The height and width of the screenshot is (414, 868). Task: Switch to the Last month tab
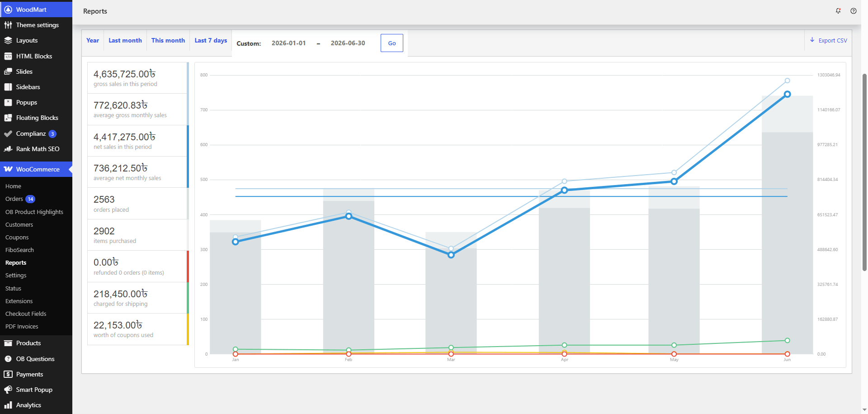125,40
